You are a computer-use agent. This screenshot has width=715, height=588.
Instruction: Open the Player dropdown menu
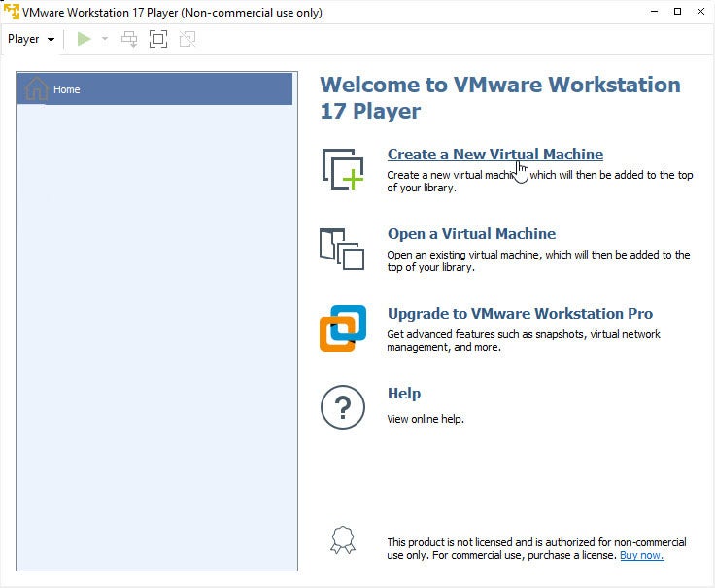click(31, 39)
